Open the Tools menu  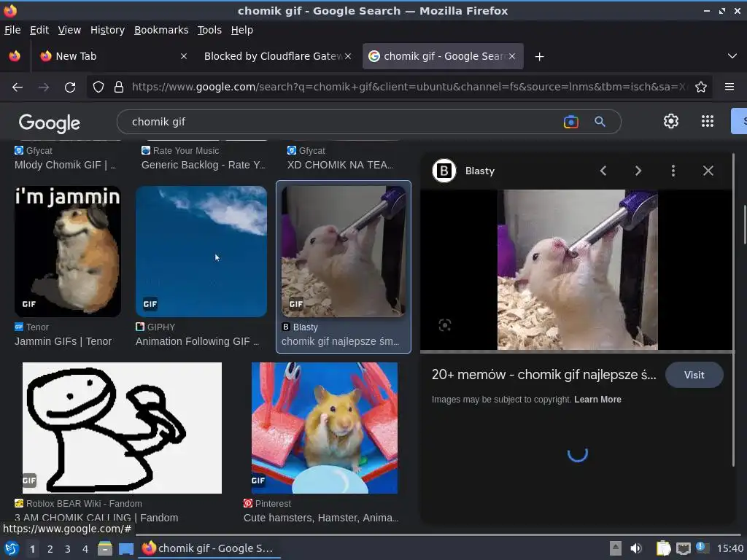tap(209, 30)
